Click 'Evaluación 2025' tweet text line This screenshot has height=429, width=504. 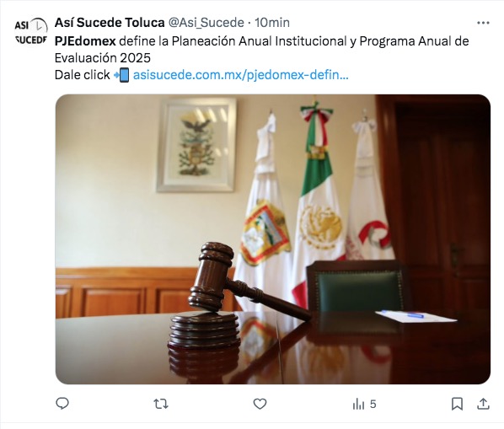(103, 58)
